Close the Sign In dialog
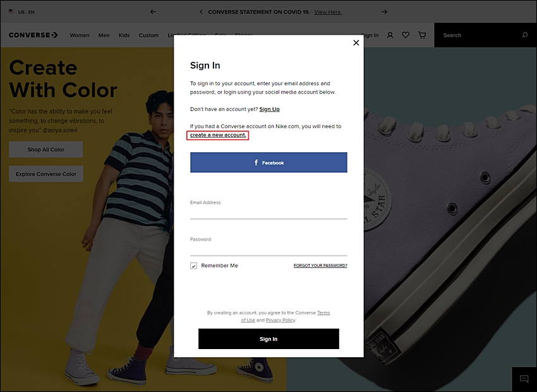 [356, 43]
